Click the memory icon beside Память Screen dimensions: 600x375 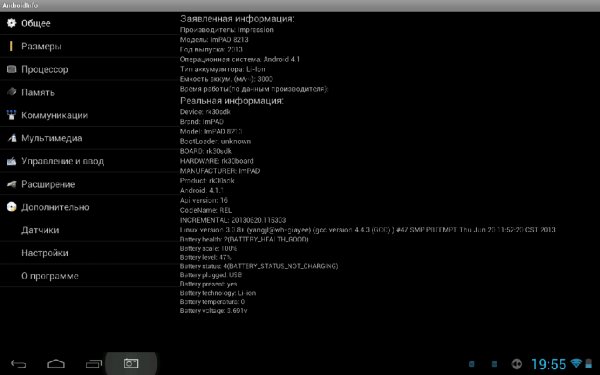pyautogui.click(x=11, y=92)
